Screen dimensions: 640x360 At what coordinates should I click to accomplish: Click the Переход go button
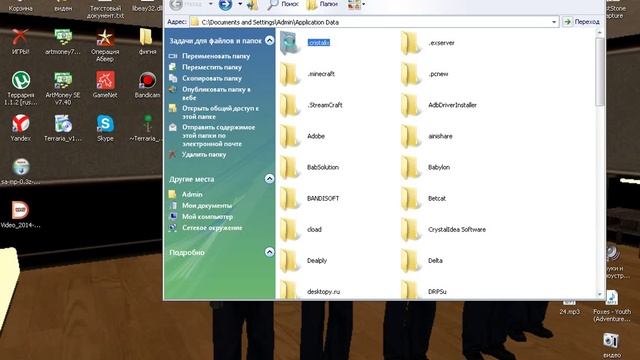click(x=582, y=22)
